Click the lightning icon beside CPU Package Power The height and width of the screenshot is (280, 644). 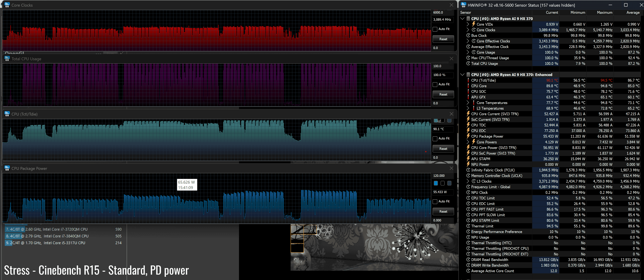468,136
